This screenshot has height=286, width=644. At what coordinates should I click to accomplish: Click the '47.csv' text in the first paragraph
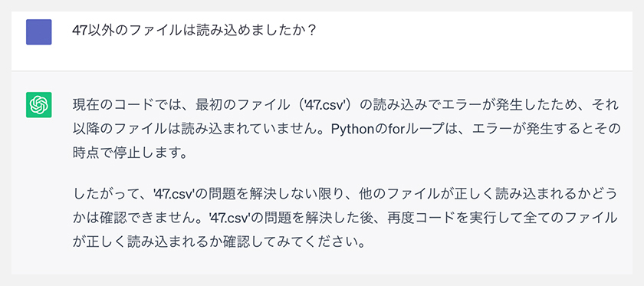click(x=322, y=105)
